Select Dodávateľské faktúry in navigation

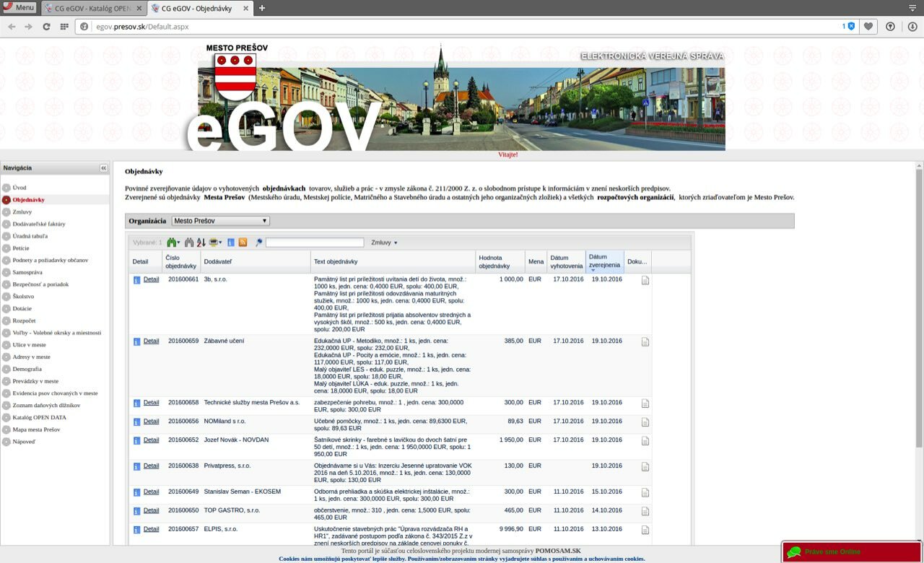[39, 224]
